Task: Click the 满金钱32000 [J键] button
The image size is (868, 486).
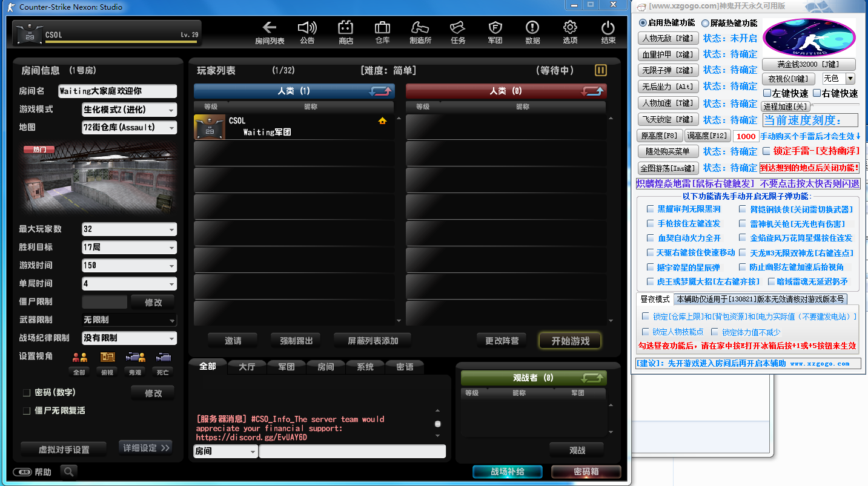Action: pyautogui.click(x=809, y=64)
